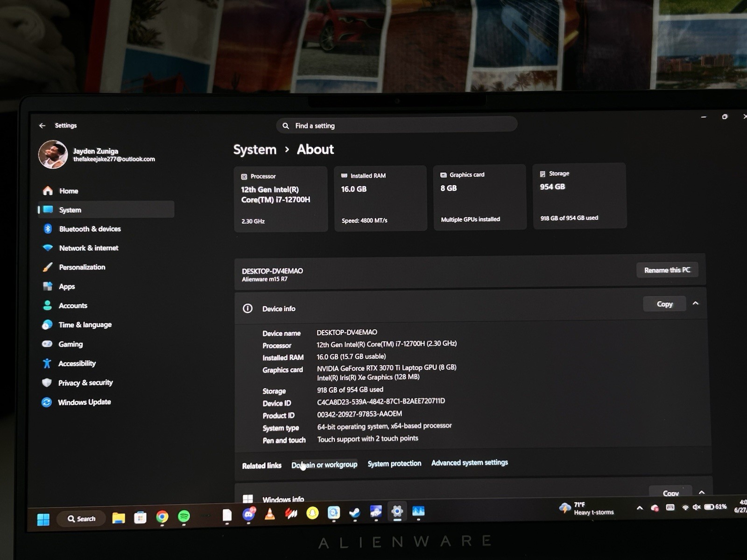The height and width of the screenshot is (560, 747).
Task: Open Microsoft Store from taskbar
Action: click(x=140, y=517)
